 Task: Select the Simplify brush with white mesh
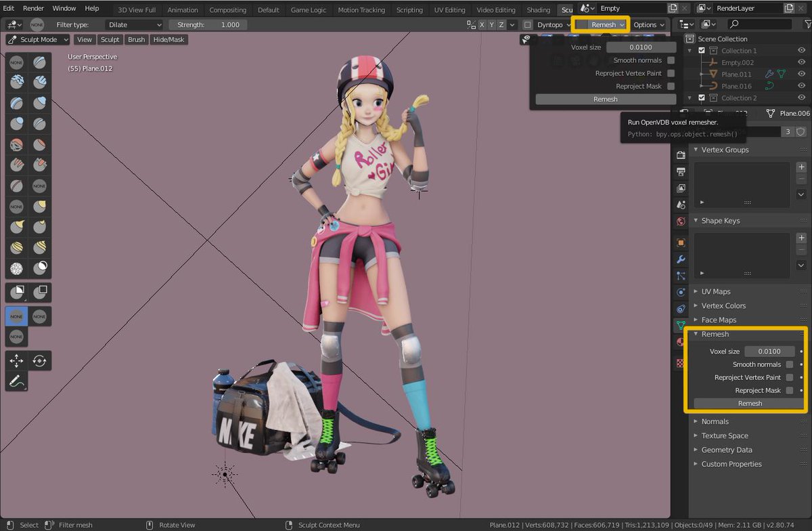tap(17, 268)
